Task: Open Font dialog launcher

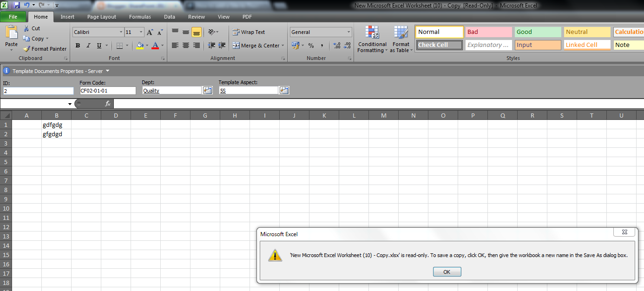Action: [x=163, y=59]
